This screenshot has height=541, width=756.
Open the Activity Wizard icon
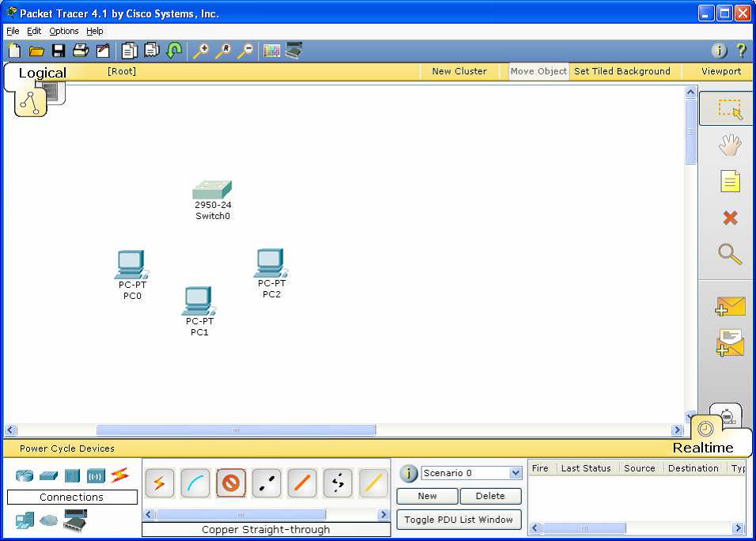(103, 51)
